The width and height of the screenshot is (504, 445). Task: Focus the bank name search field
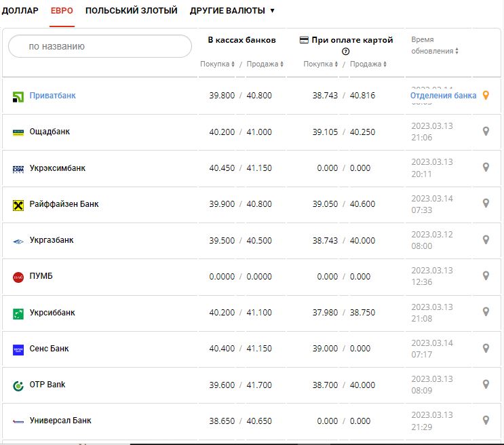(x=100, y=46)
